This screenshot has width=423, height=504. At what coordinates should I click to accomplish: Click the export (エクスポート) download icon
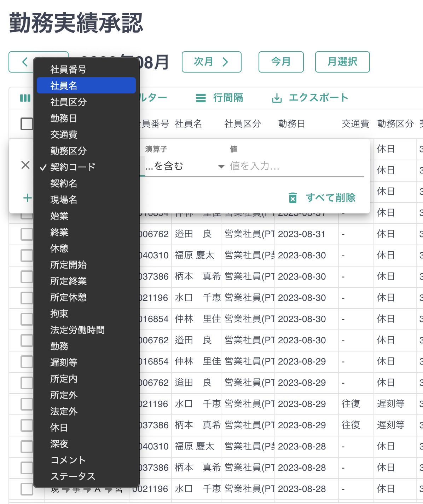(x=277, y=98)
